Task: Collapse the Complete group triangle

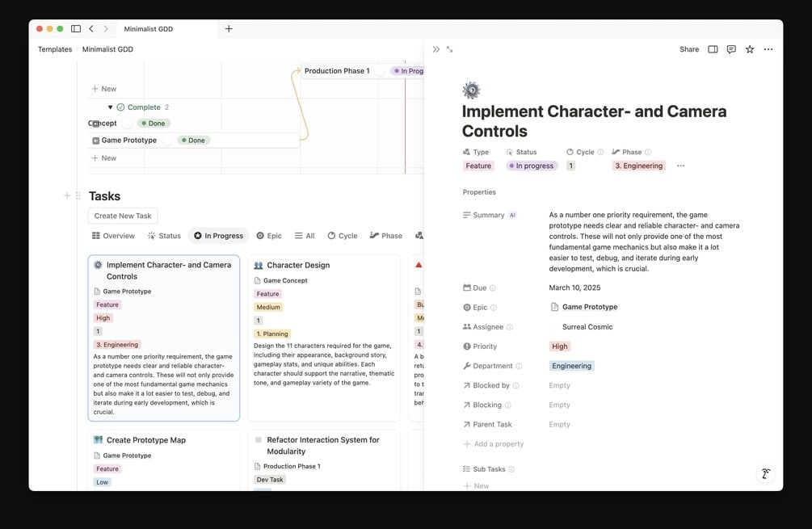Action: [x=111, y=107]
